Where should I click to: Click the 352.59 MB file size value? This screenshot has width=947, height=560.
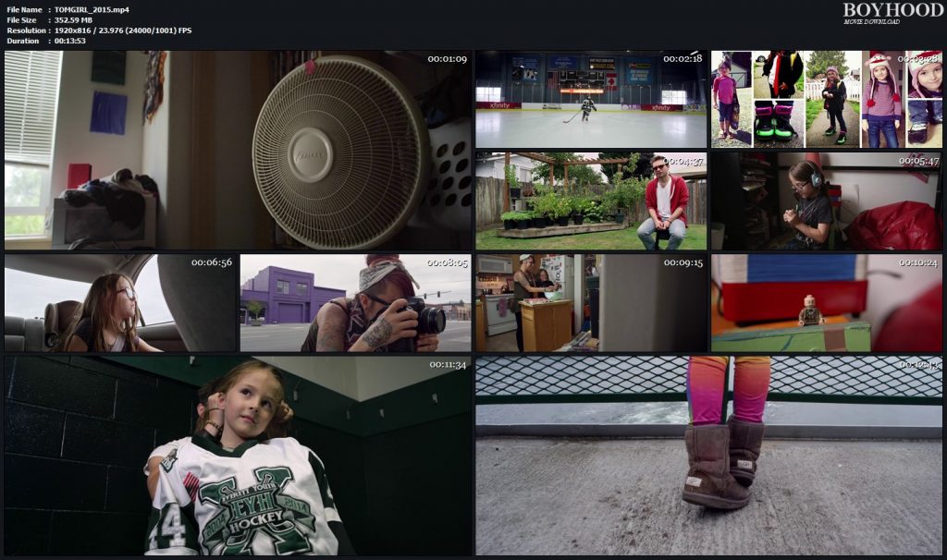74,19
